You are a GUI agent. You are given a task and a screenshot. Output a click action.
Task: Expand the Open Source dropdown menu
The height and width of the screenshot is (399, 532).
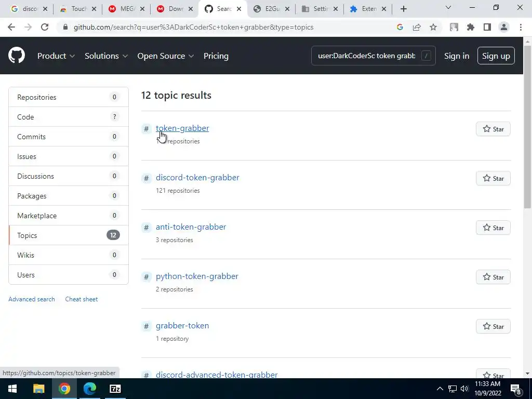pos(166,56)
